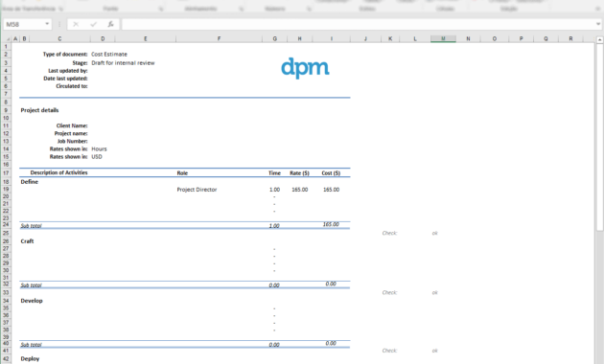Screen dimensions: 604x364
Task: Select column O header
Action: (494, 39)
